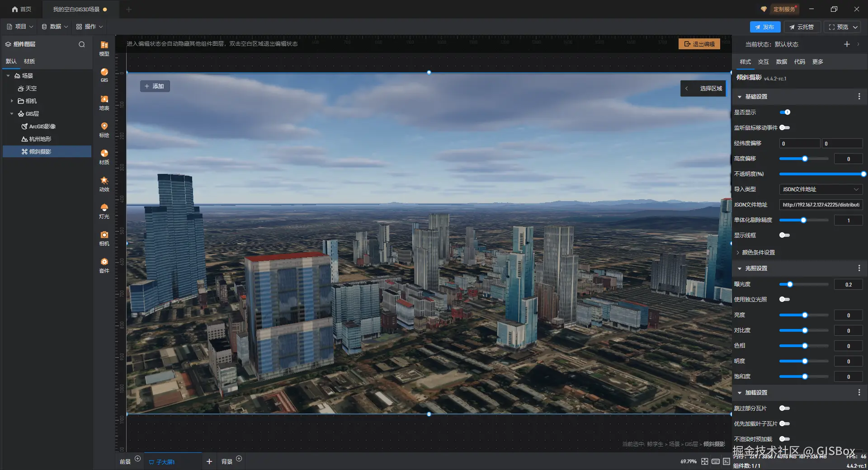Toggle the 跳过部分瓦片 switch
Screen dimensions: 868x470
pos(785,408)
